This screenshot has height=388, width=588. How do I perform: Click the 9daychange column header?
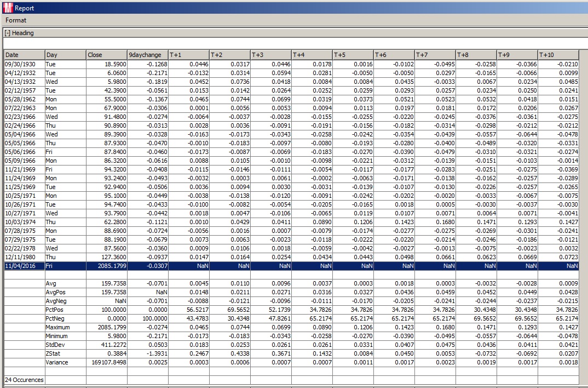pyautogui.click(x=148, y=55)
